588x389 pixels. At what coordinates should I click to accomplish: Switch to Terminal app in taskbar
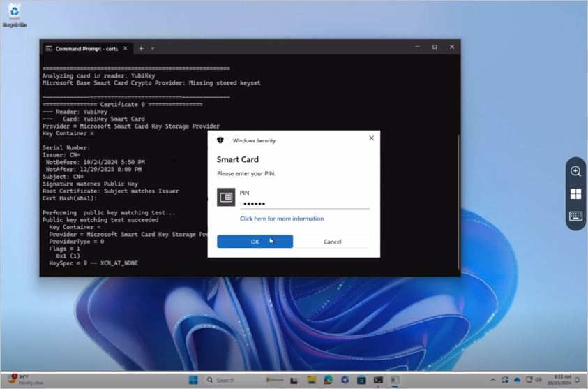[378, 380]
